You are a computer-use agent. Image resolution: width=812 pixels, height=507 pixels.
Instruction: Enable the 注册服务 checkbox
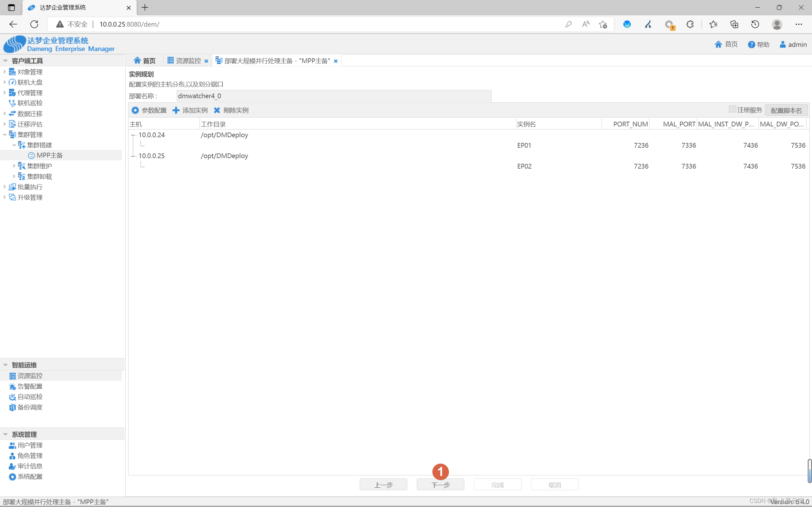coord(732,109)
